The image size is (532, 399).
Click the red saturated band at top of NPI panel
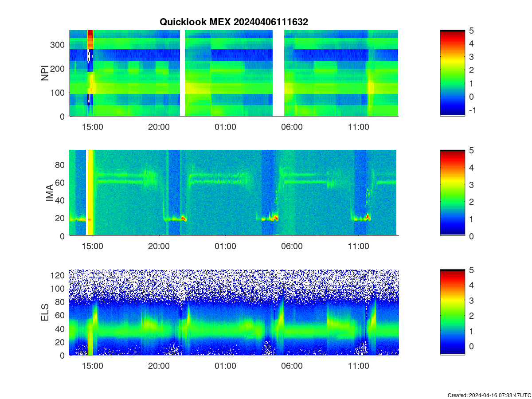click(x=90, y=39)
